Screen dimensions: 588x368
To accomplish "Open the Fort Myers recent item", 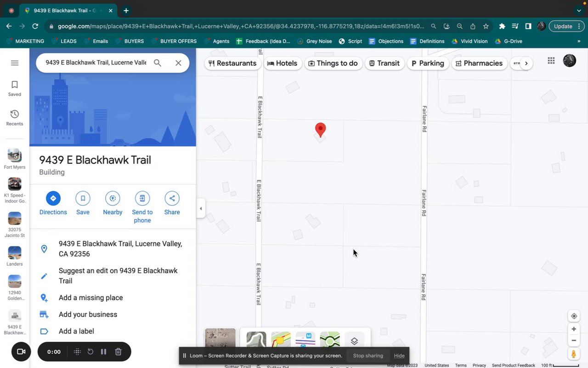I will pyautogui.click(x=15, y=159).
